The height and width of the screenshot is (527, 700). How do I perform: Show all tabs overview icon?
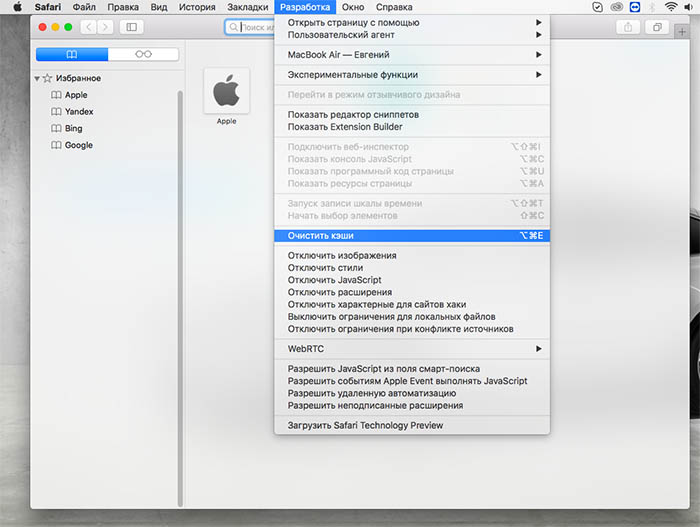pyautogui.click(x=657, y=27)
